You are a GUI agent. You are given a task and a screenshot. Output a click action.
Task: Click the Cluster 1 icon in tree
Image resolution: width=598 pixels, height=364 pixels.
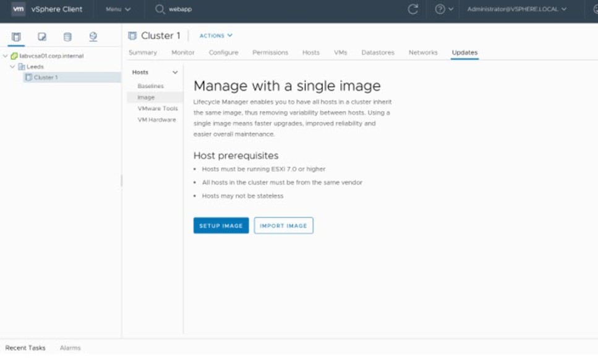pos(28,77)
